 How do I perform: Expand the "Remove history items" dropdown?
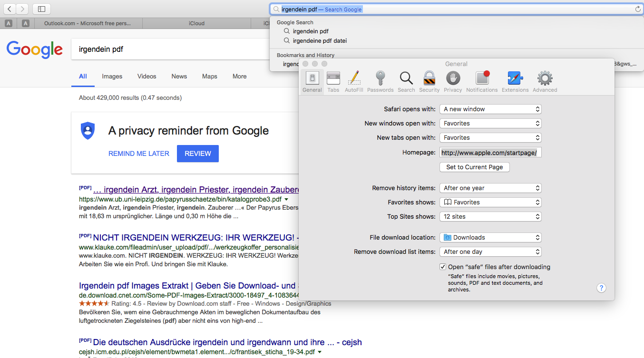click(x=490, y=188)
